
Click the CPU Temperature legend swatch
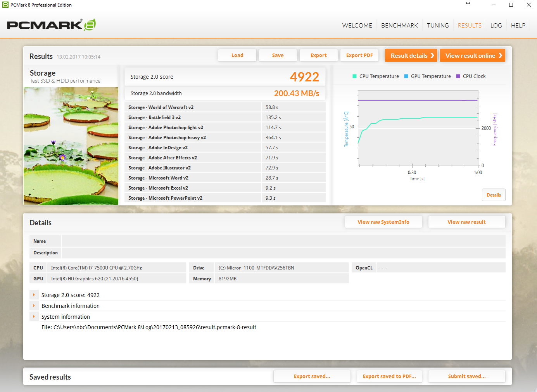pyautogui.click(x=354, y=76)
